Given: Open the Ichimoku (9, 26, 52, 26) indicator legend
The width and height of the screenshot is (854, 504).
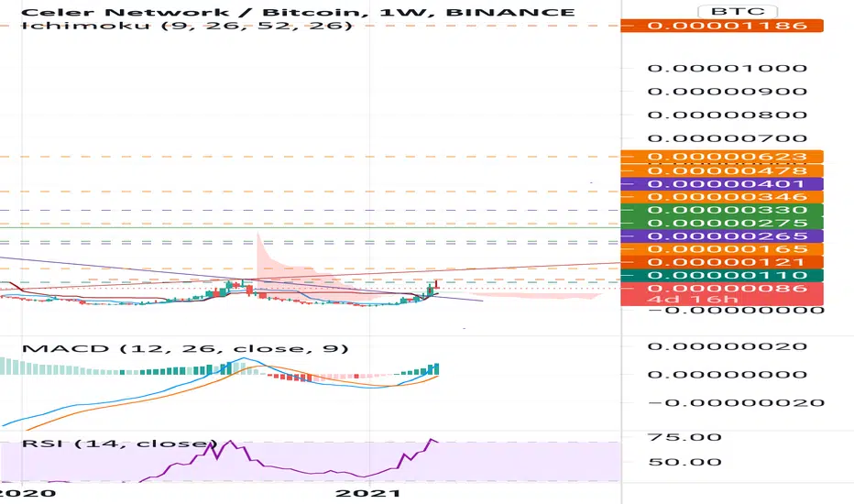Looking at the screenshot, I should (187, 25).
